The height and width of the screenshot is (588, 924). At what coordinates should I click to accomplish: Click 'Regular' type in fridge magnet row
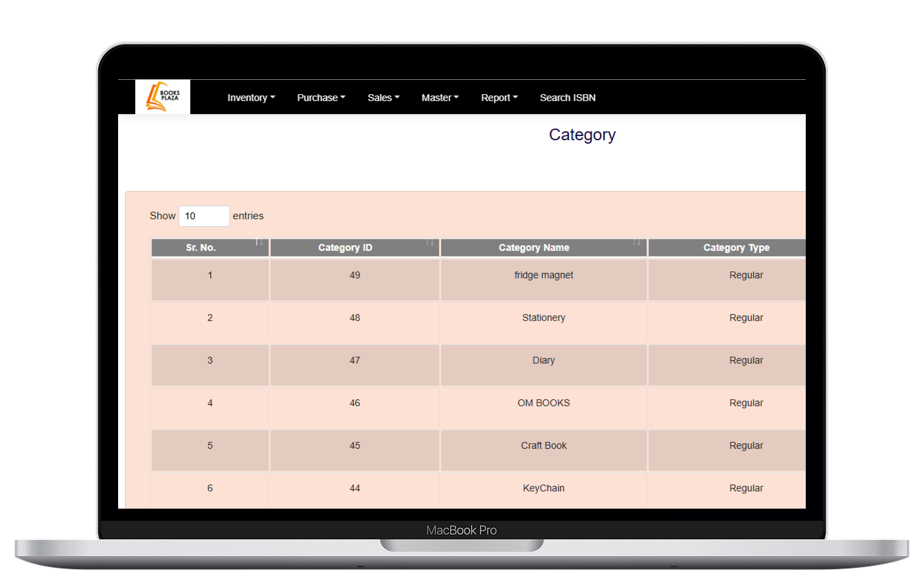(x=746, y=275)
